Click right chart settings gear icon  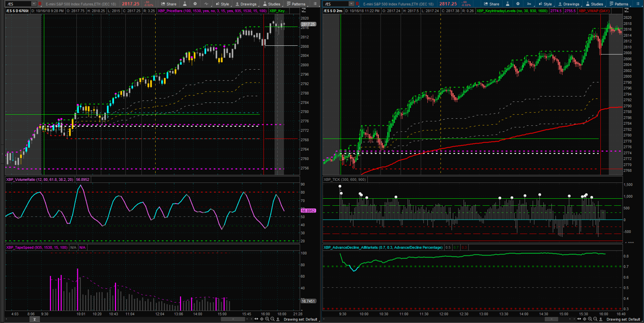[x=518, y=4]
